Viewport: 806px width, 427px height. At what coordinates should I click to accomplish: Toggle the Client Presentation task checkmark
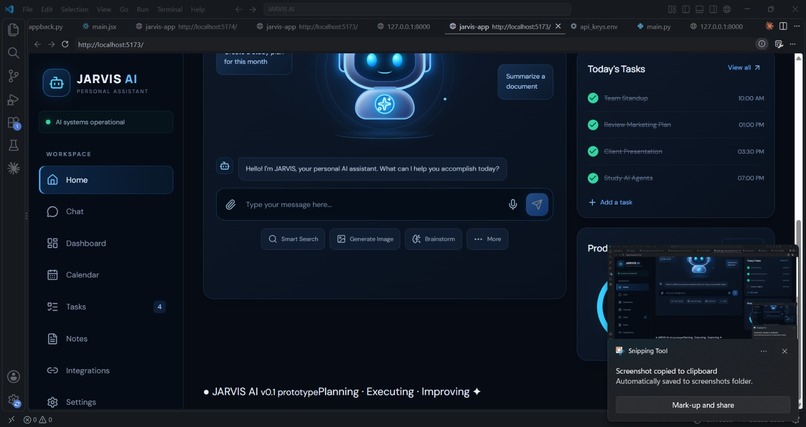[x=593, y=151]
